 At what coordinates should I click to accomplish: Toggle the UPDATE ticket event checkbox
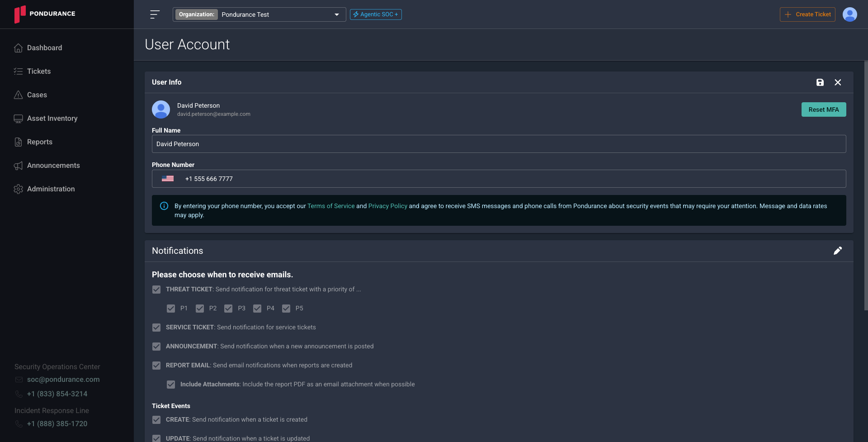click(156, 438)
